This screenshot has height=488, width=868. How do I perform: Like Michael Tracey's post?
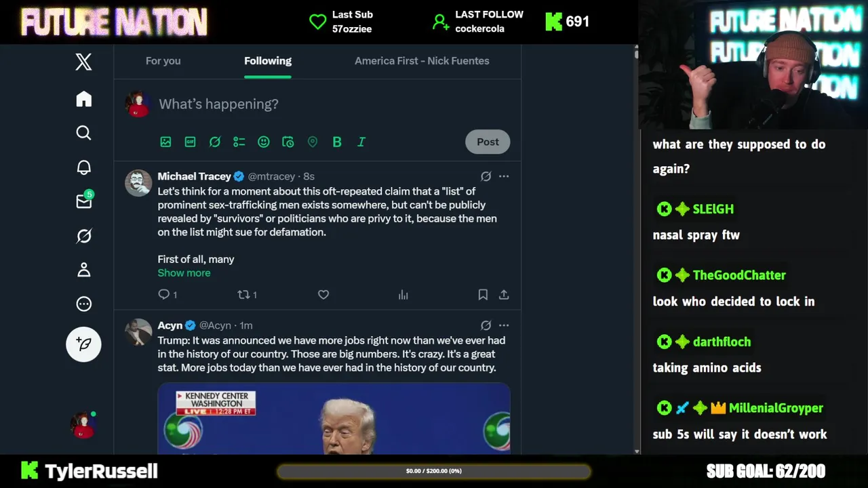pyautogui.click(x=323, y=294)
